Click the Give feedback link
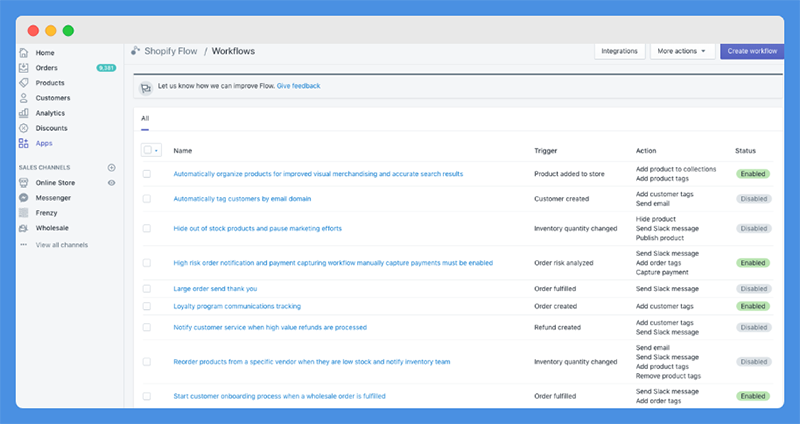800x424 pixels. 298,86
